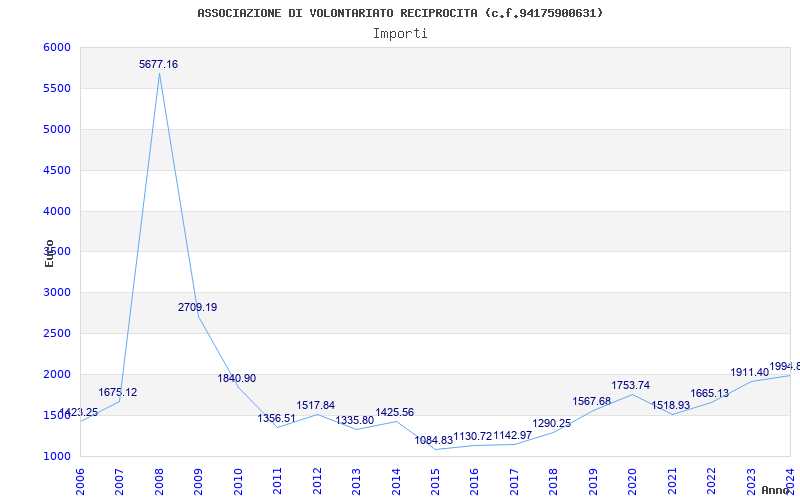This screenshot has width=800, height=500.
Task: Select the x-axis year 2008
Action: tap(159, 482)
